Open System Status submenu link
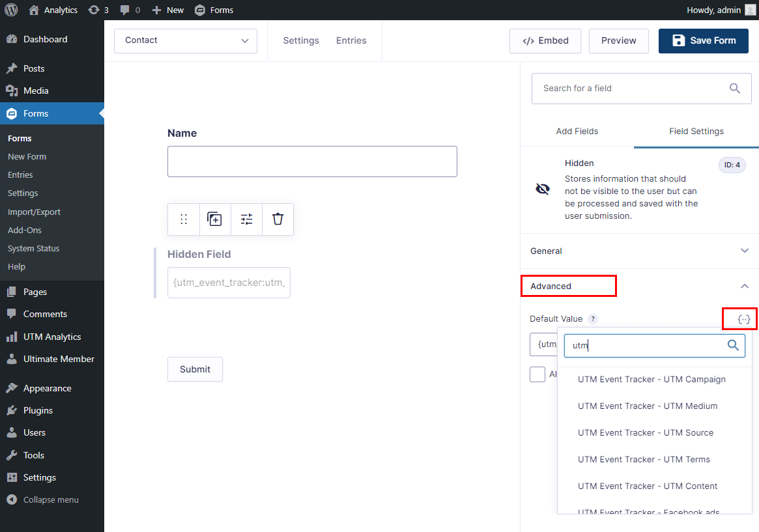Viewport: 759px width, 532px height. click(x=33, y=248)
